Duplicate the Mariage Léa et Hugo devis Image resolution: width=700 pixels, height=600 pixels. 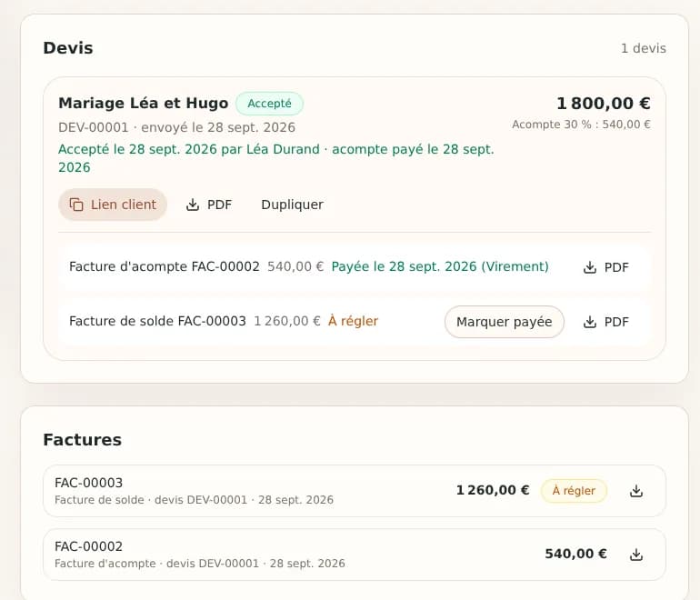point(292,205)
